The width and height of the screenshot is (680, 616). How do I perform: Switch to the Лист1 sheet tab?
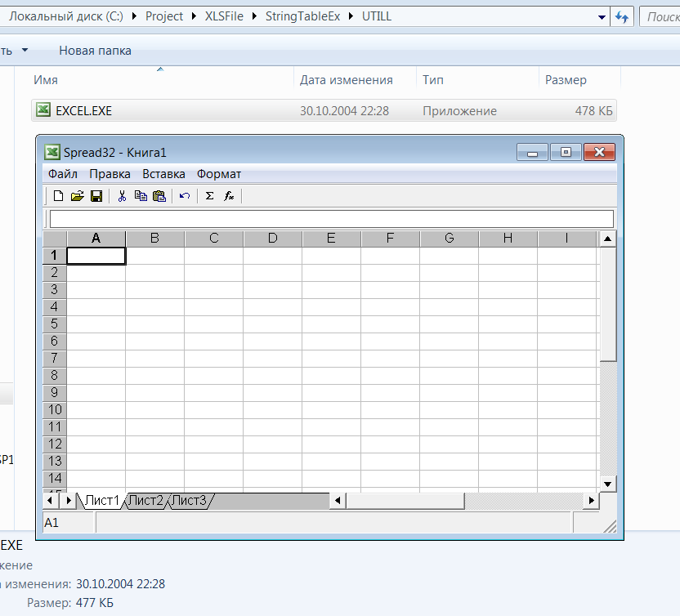coord(102,501)
